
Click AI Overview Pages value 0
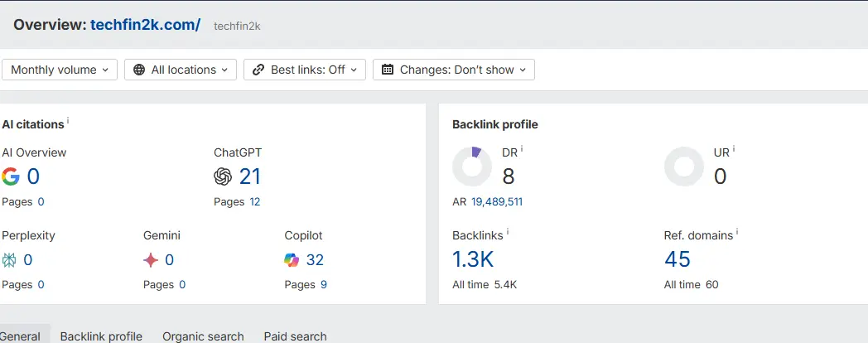pyautogui.click(x=41, y=201)
